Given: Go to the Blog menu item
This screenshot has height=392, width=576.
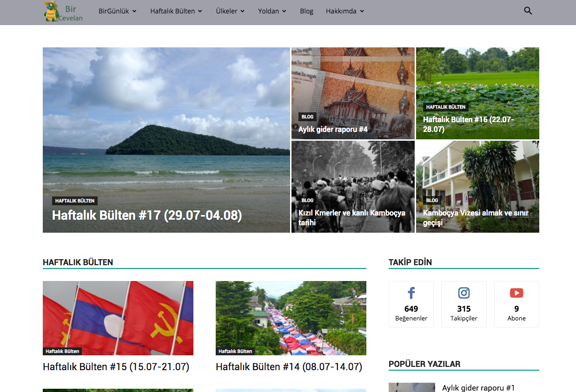Looking at the screenshot, I should pos(306,11).
